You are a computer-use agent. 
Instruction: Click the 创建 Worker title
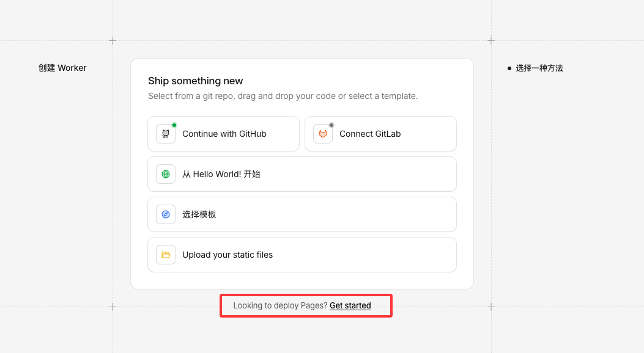pyautogui.click(x=62, y=68)
